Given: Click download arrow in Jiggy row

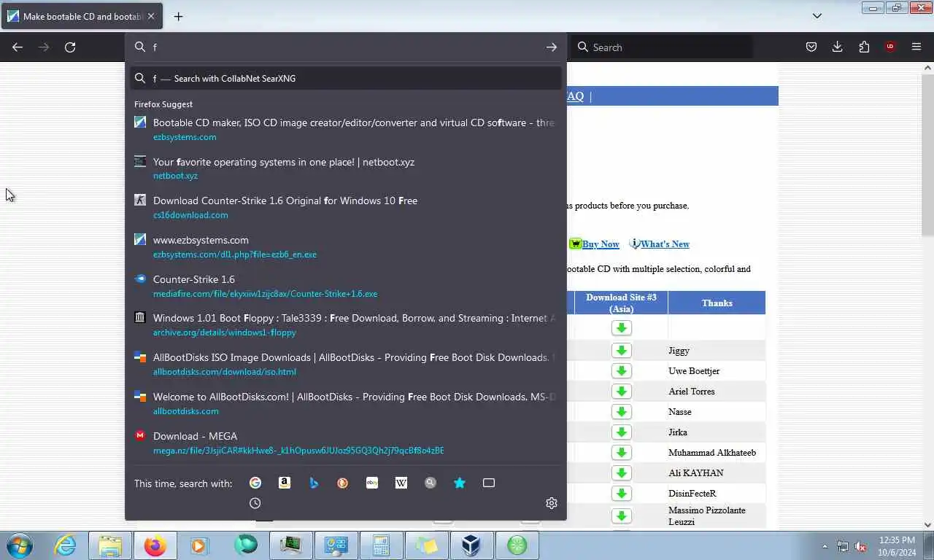Looking at the screenshot, I should coord(622,351).
